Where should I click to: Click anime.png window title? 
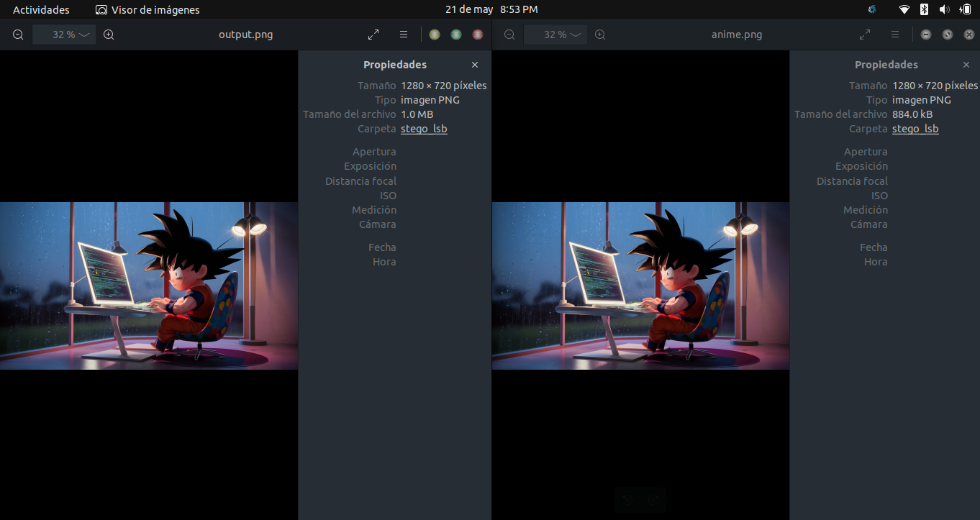(x=737, y=35)
